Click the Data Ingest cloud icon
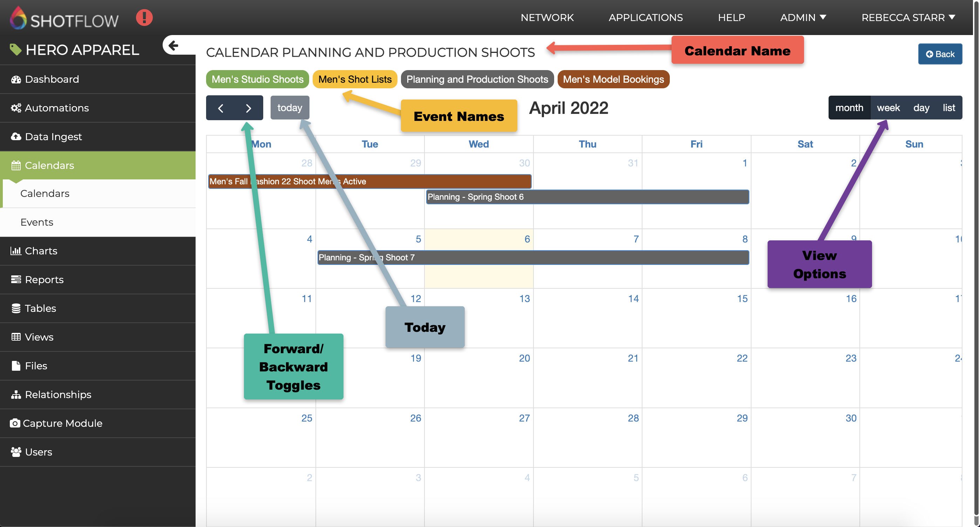Viewport: 980px width, 527px height. [16, 137]
